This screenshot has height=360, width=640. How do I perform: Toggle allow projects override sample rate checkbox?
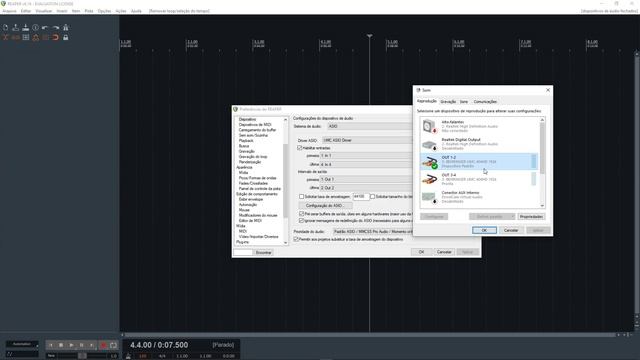pyautogui.click(x=296, y=239)
